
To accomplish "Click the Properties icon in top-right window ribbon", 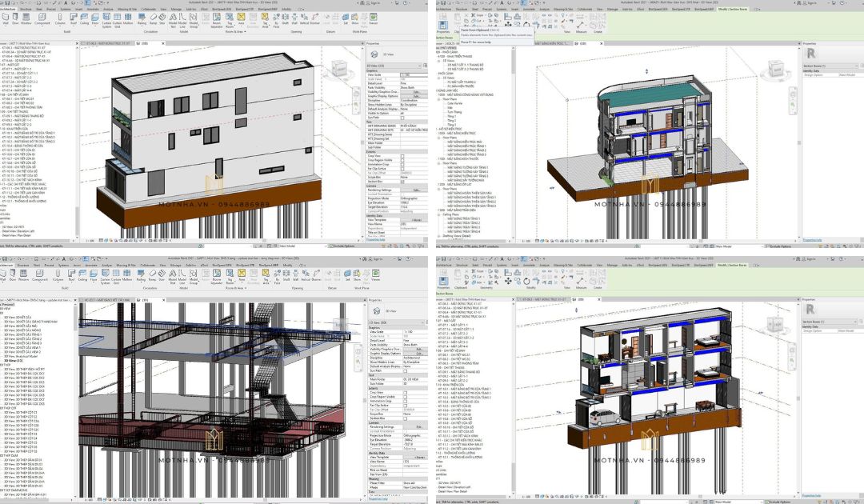I will click(x=443, y=25).
